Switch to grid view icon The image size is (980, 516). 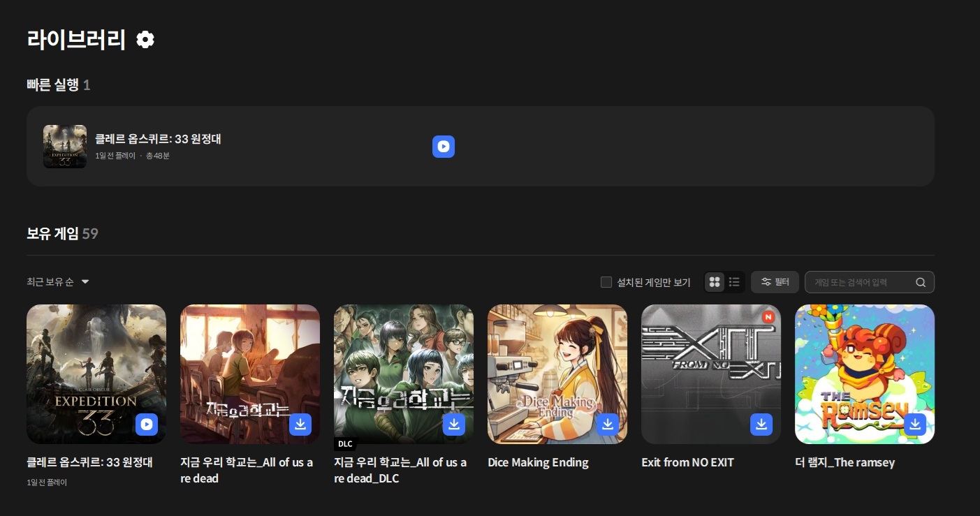pos(715,282)
